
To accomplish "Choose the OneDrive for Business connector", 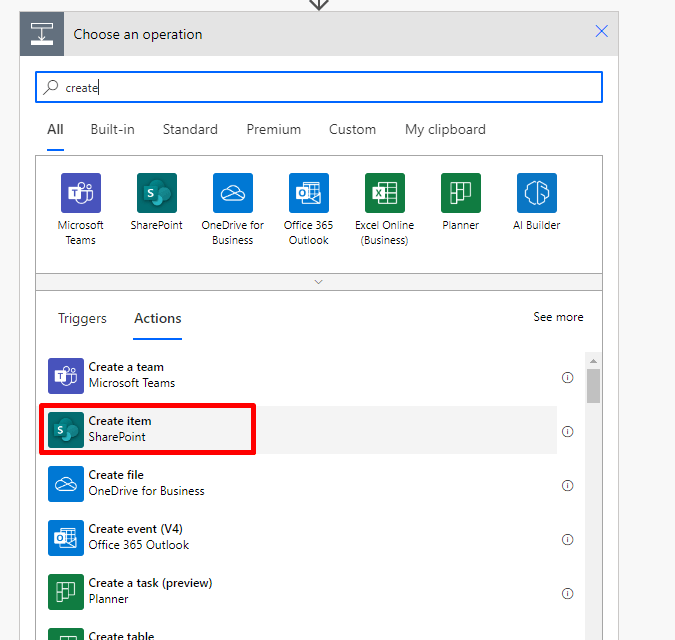I will pyautogui.click(x=232, y=193).
